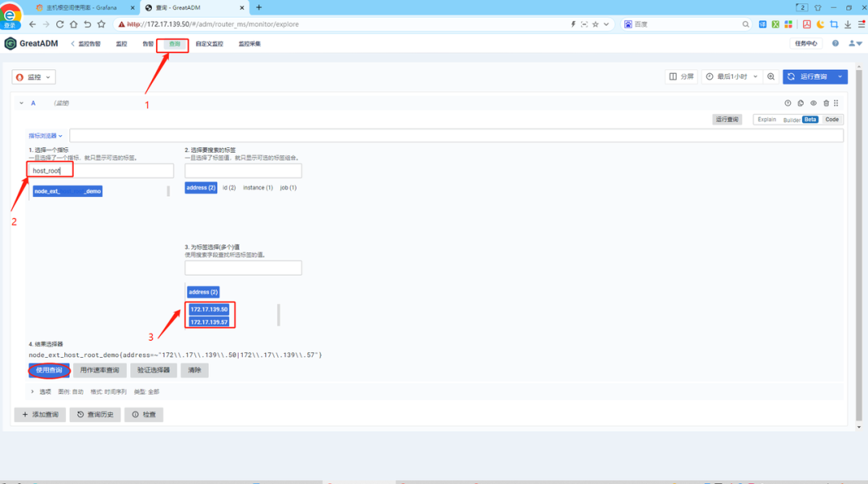Expand the 选项 options section

(40, 392)
